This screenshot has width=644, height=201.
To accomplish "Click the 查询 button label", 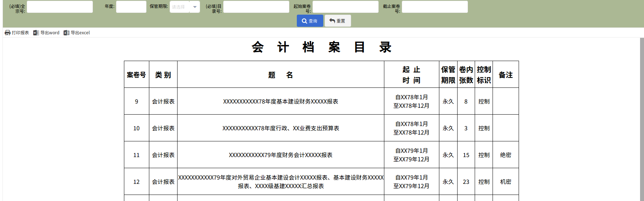I will pyautogui.click(x=313, y=21).
